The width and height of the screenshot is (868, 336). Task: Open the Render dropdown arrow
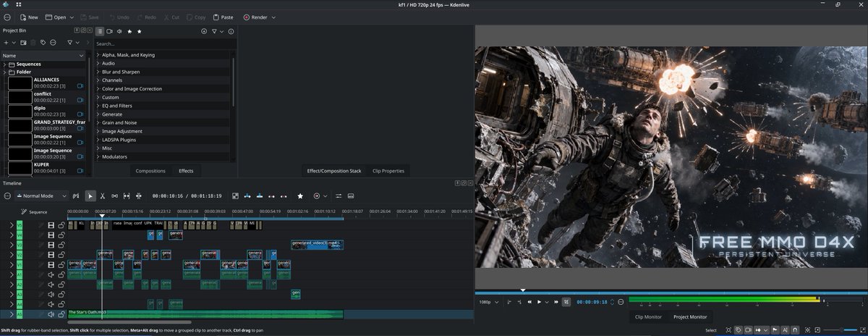click(273, 17)
